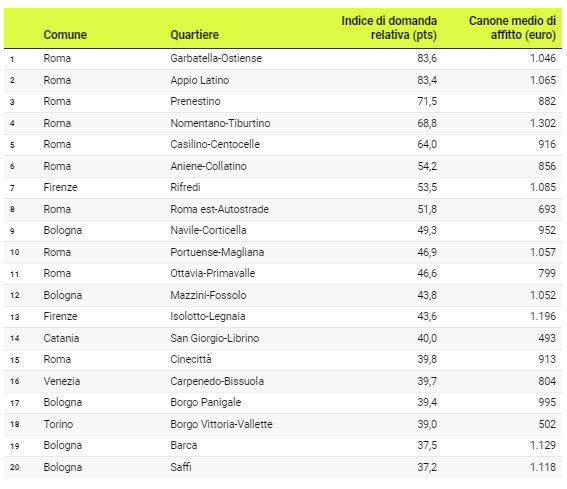Click the Roma est-Autostrade cell
This screenshot has width=567, height=489.
[x=219, y=209]
